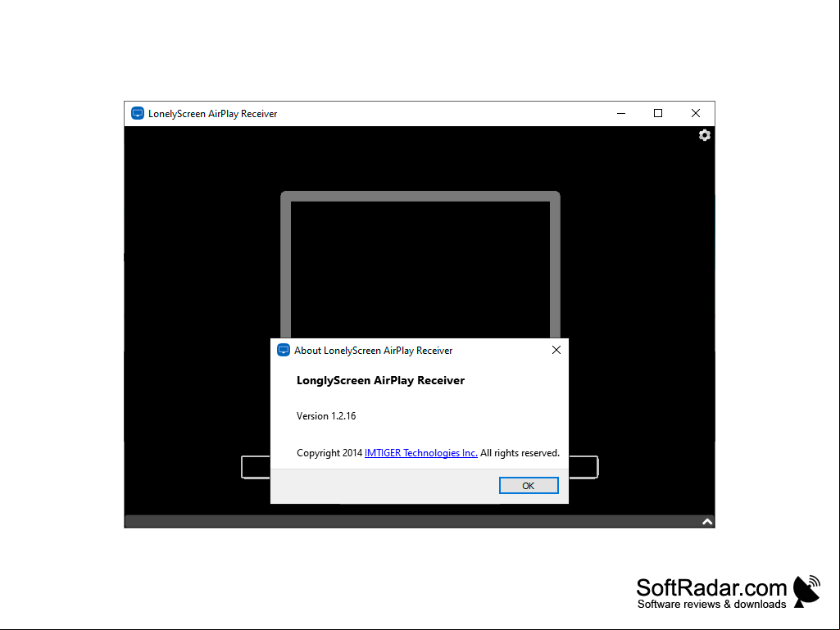This screenshot has width=840, height=630.
Task: Click the Copyright 2014 text
Action: click(x=329, y=453)
